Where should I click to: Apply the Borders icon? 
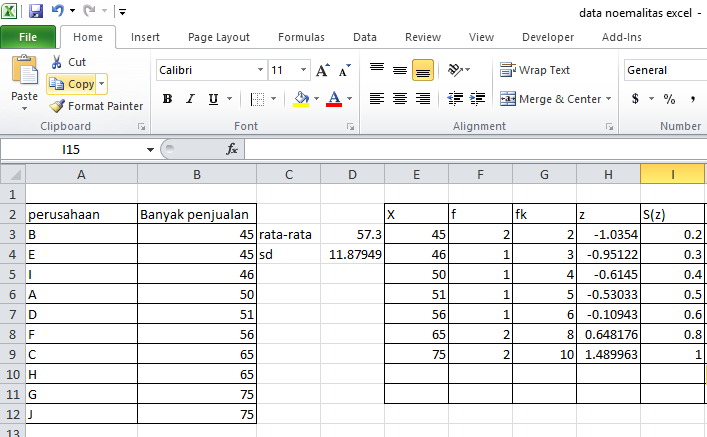(257, 99)
